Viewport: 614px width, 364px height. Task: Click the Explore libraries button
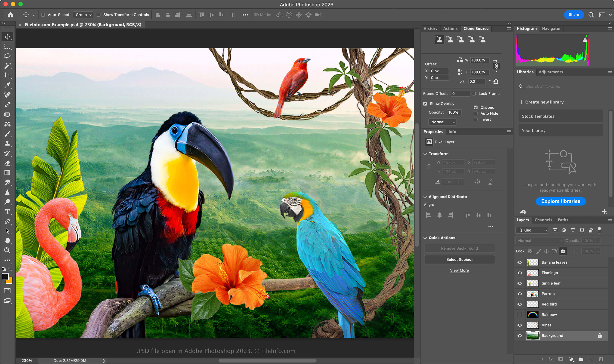(561, 201)
